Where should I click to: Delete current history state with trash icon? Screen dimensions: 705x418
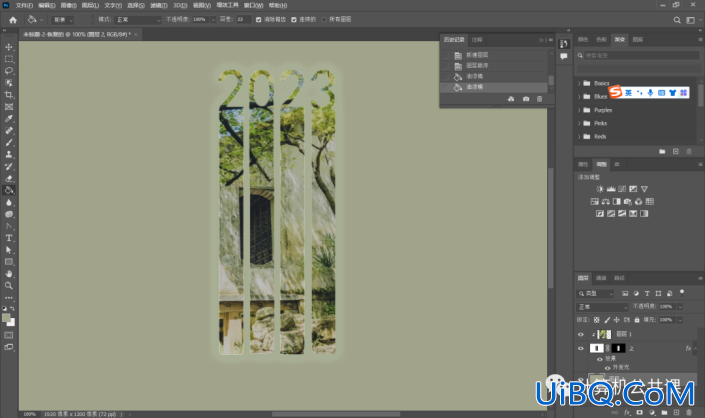pos(540,99)
